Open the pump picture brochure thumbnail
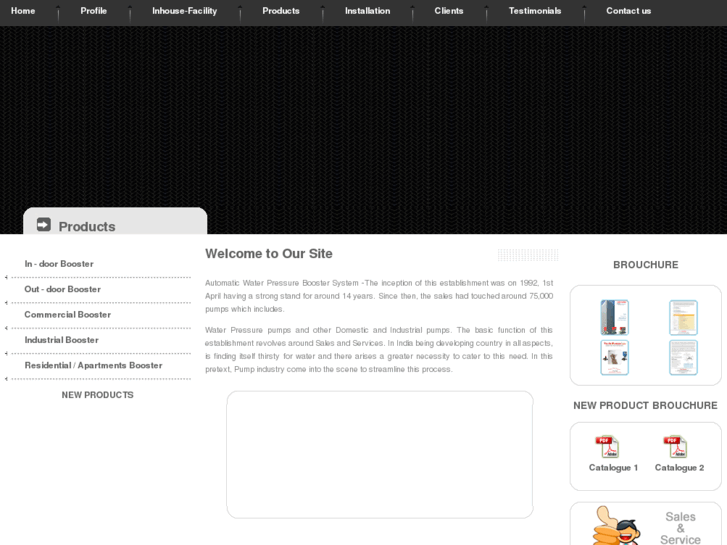The image size is (727, 545). coord(614,358)
